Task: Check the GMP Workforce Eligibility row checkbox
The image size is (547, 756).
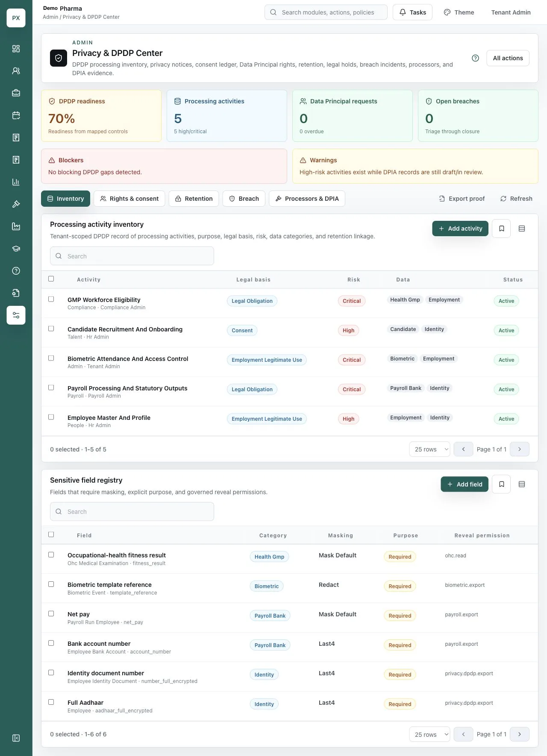Action: 51,299
